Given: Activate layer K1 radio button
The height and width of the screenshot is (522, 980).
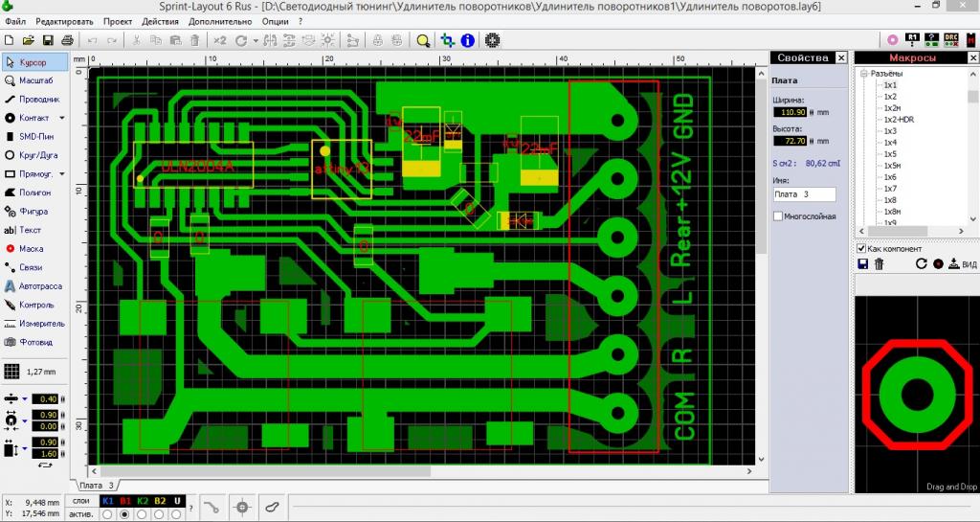Looking at the screenshot, I should pyautogui.click(x=107, y=514).
